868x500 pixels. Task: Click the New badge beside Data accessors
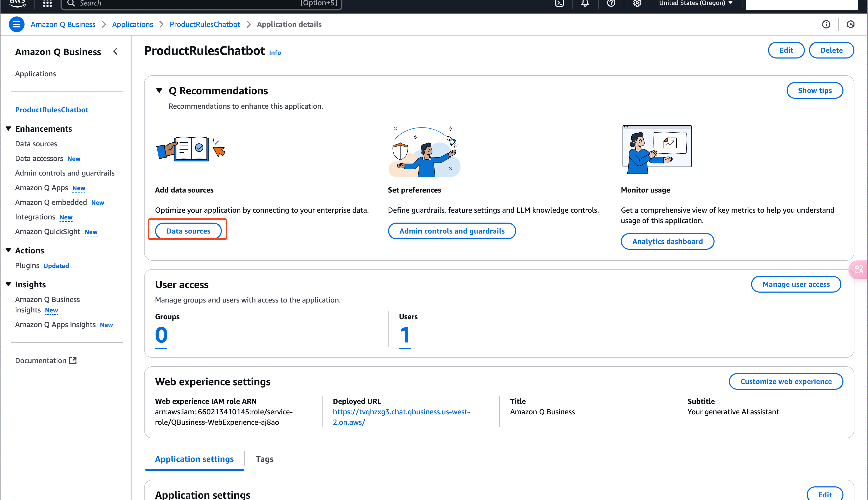coord(74,159)
